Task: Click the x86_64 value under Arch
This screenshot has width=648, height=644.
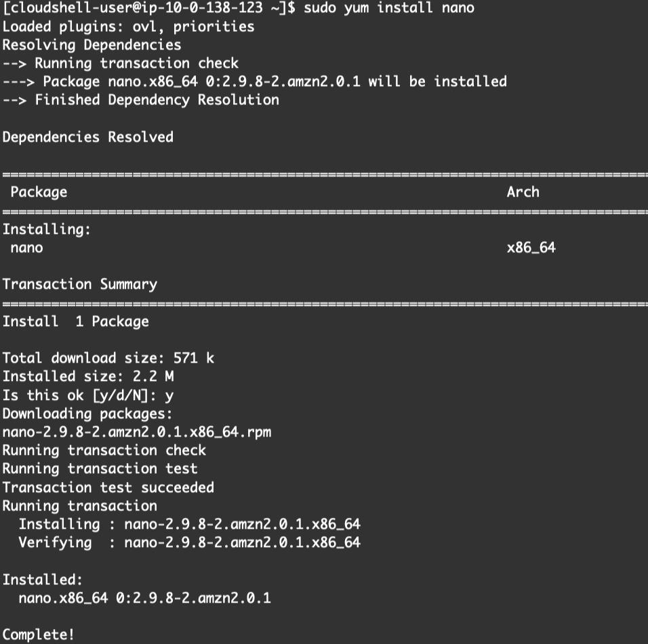Action: click(531, 247)
